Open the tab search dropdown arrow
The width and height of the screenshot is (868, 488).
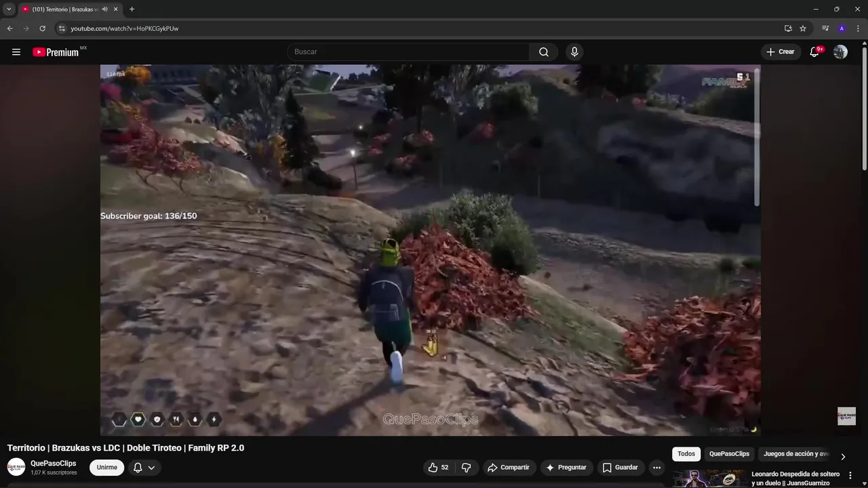(x=9, y=9)
